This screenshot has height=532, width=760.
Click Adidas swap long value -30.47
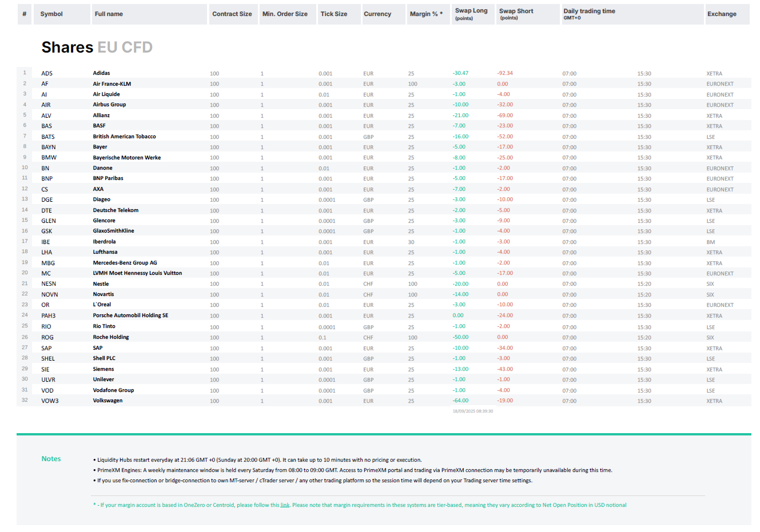[460, 73]
